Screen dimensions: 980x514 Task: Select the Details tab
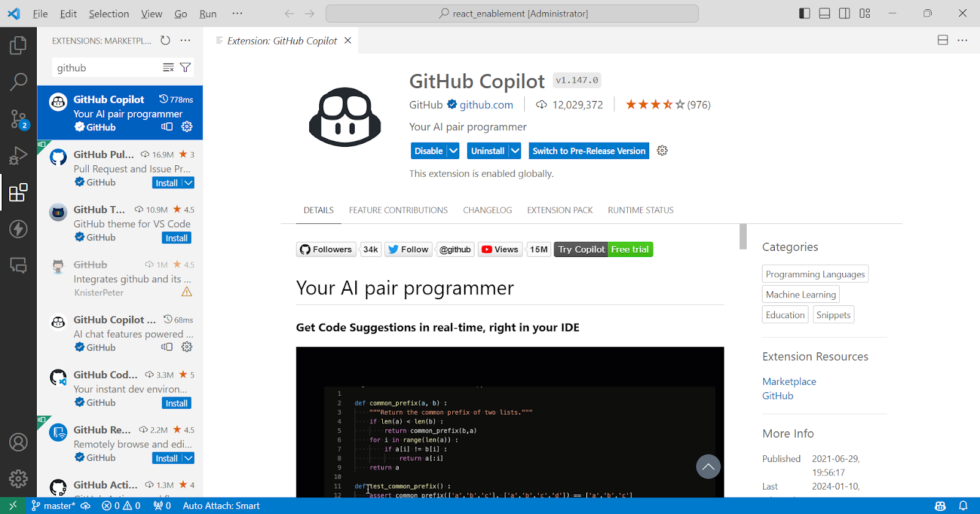pos(318,210)
